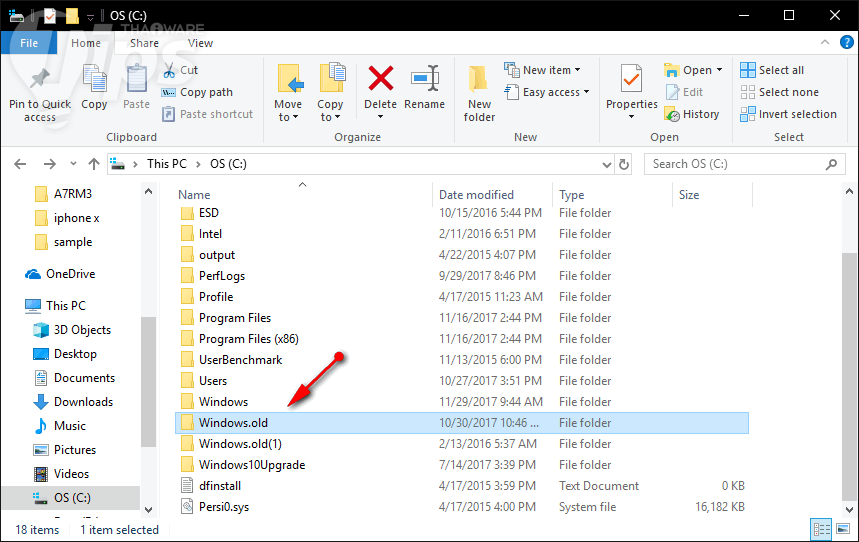Switch to the Share ribbon tab

point(144,43)
